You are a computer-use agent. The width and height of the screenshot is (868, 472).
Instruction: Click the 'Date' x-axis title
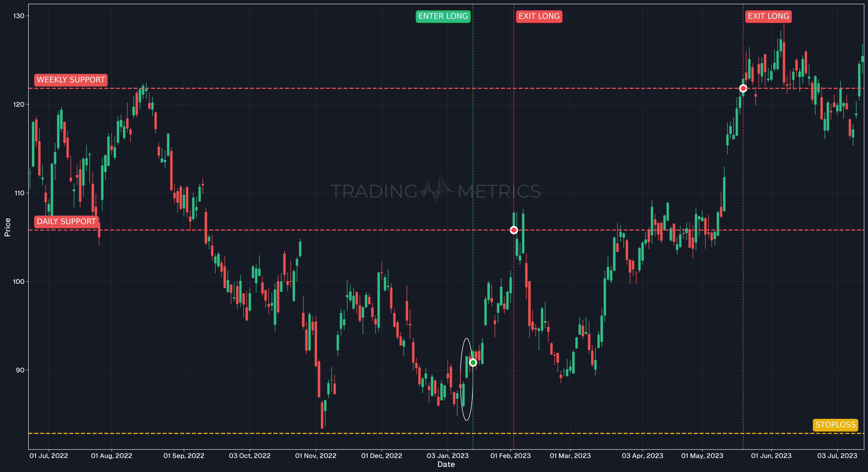446,465
